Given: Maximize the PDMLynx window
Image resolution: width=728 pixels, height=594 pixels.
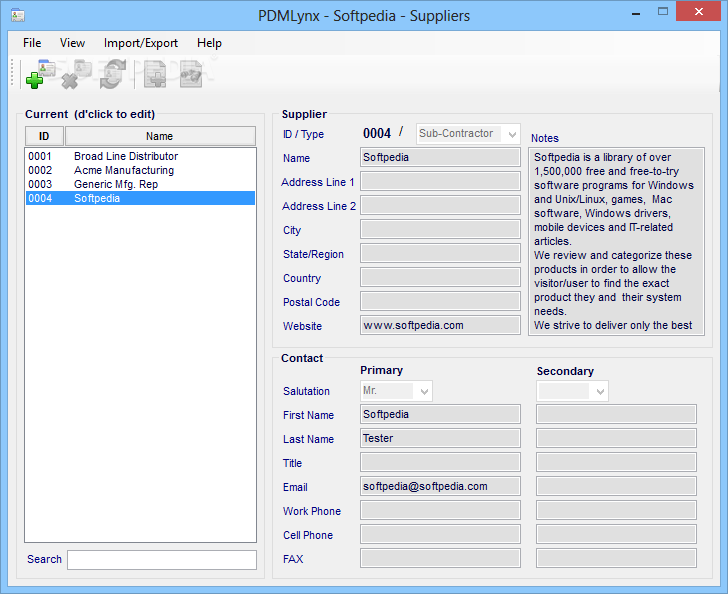Looking at the screenshot, I should coord(663,12).
